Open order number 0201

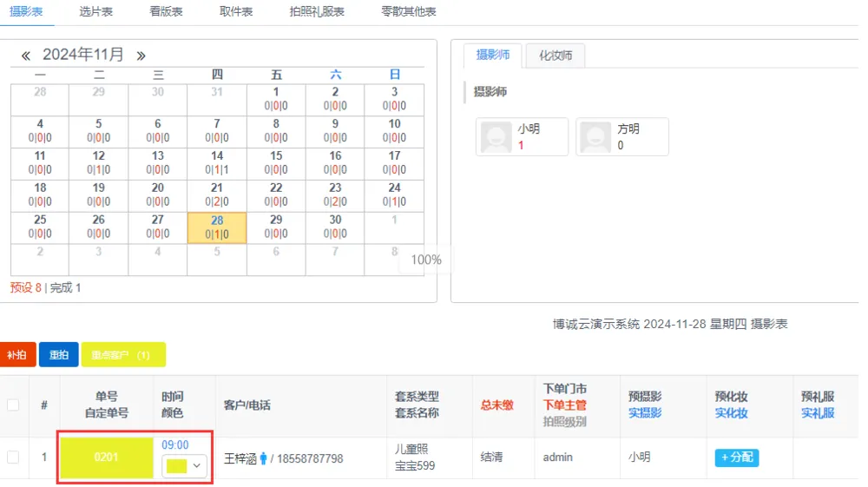(x=106, y=457)
